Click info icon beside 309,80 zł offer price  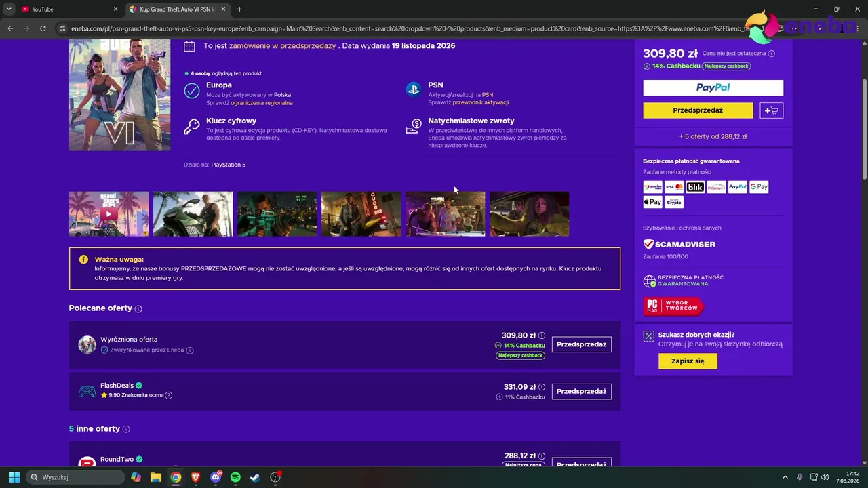(541, 335)
